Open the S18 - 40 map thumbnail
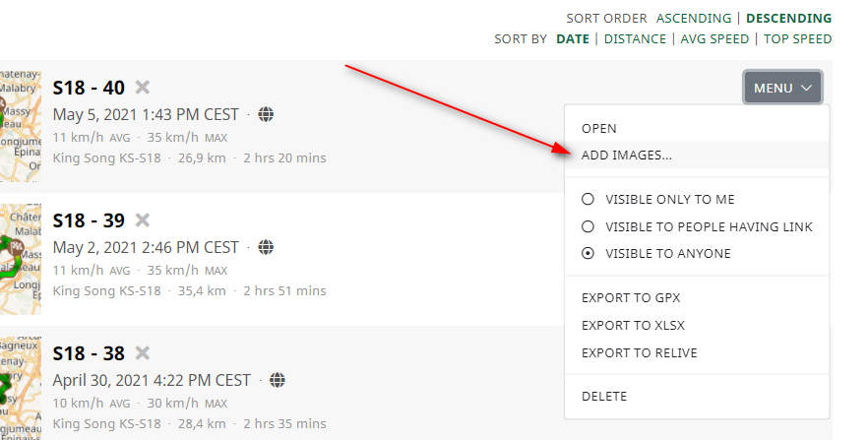The width and height of the screenshot is (868, 440). [21, 126]
